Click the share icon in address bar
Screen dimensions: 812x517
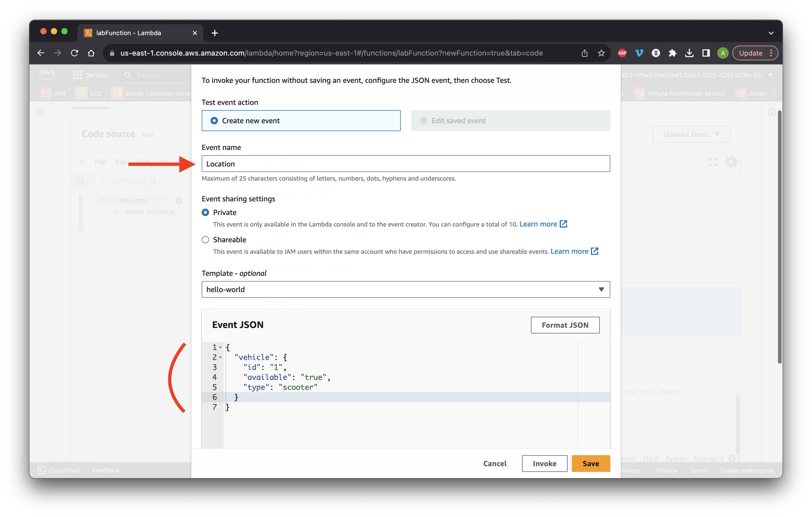click(585, 53)
